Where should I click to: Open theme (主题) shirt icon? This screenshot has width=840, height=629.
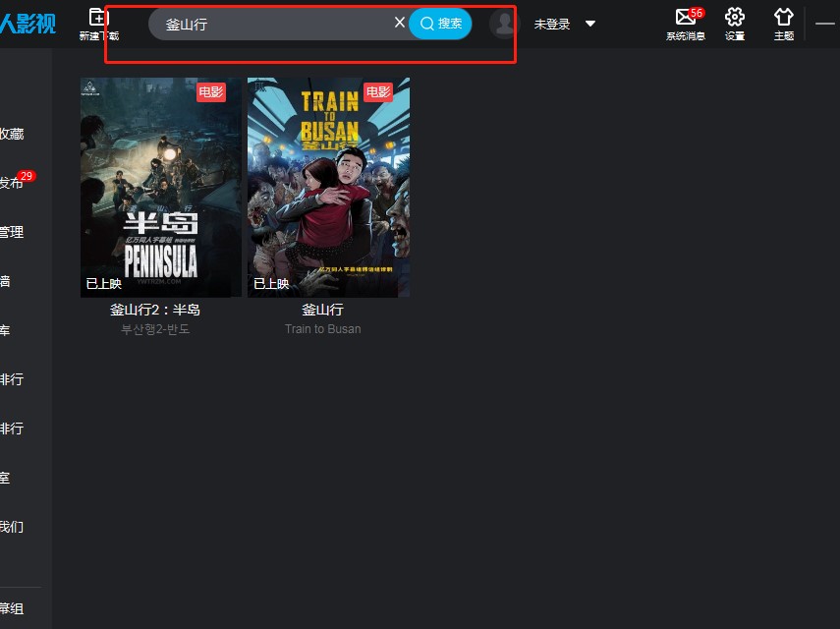tap(783, 25)
